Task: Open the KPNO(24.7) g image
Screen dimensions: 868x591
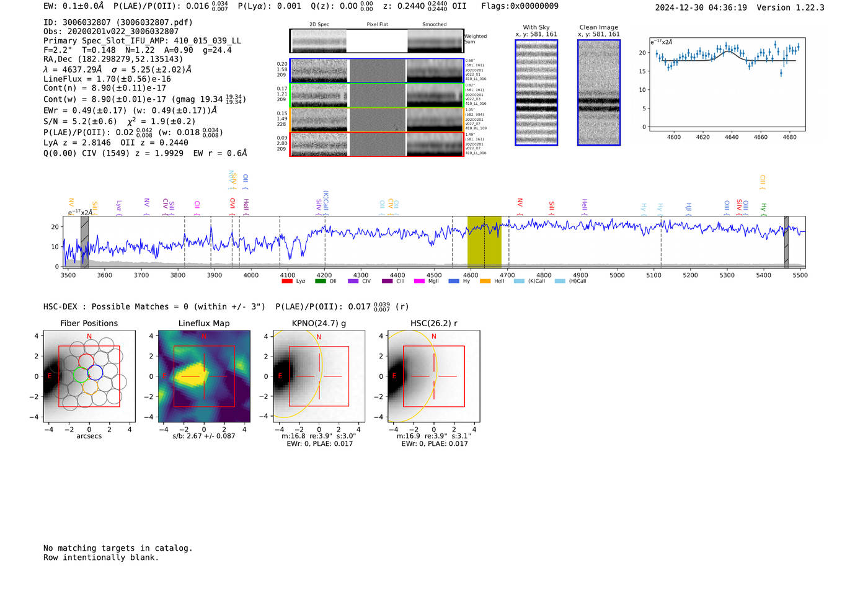Action: (x=319, y=376)
